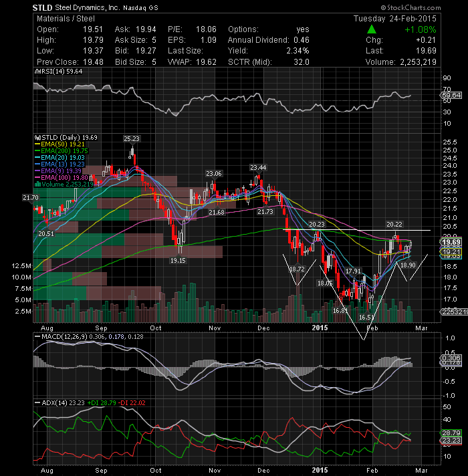Click the 17.91 price label
The width and height of the screenshot is (468, 476).
pos(353,271)
